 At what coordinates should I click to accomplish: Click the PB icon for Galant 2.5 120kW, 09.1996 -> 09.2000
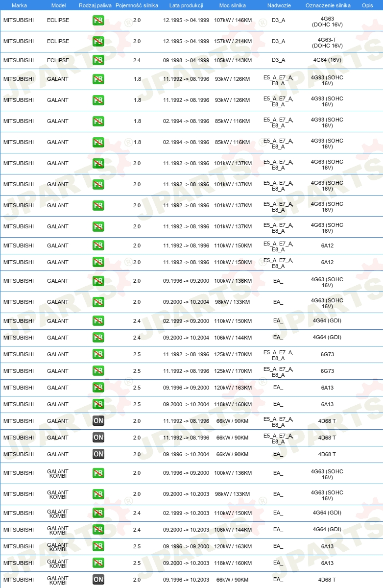98,388
